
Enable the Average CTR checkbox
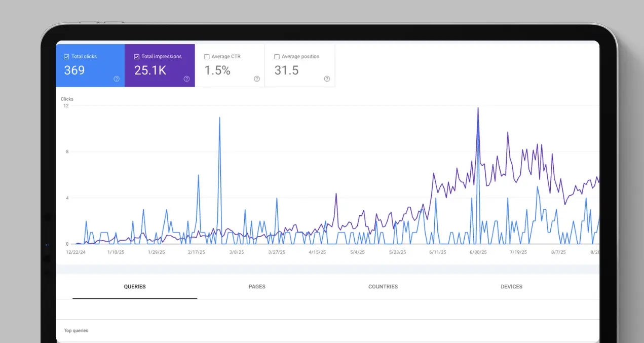pyautogui.click(x=207, y=56)
